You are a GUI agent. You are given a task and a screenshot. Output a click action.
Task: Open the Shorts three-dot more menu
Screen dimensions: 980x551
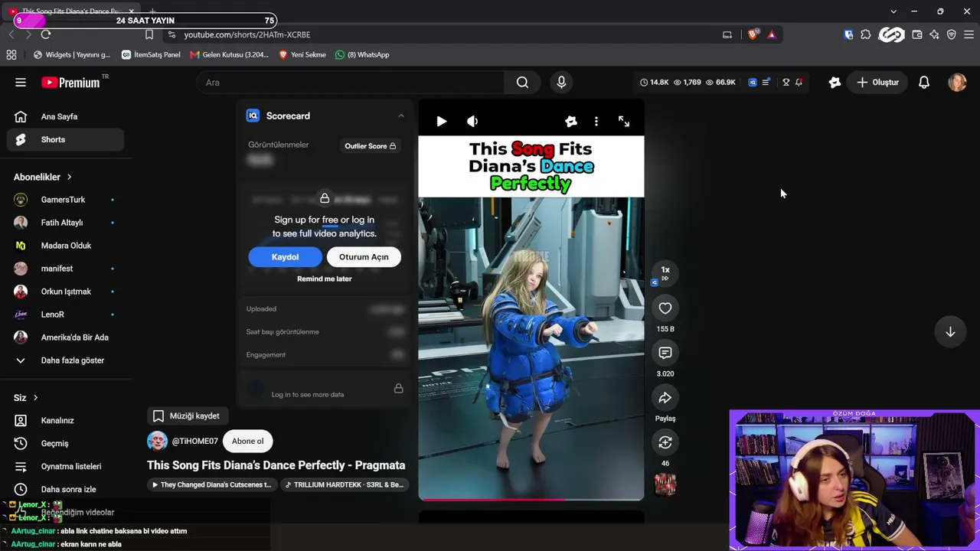596,121
